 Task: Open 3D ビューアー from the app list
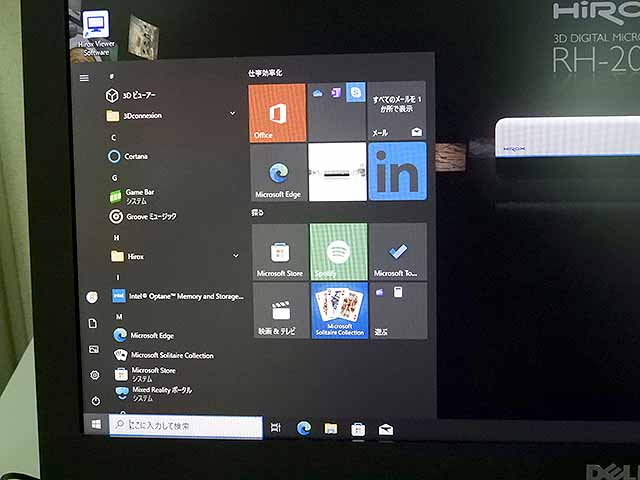pos(131,95)
